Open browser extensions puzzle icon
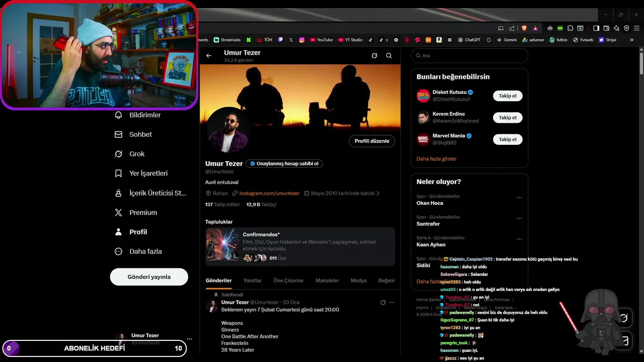Viewport: 644px width, 362px height. (570, 28)
